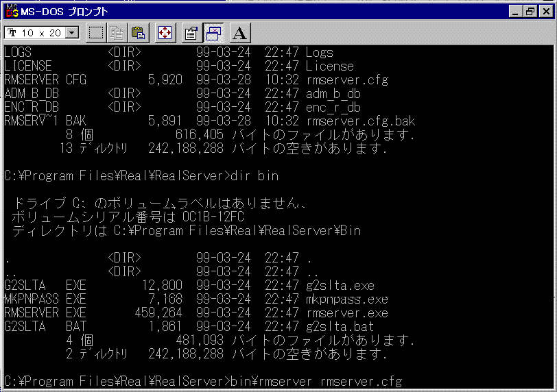Click the title bar text 'MS-DOS プロンプト'

64,12
